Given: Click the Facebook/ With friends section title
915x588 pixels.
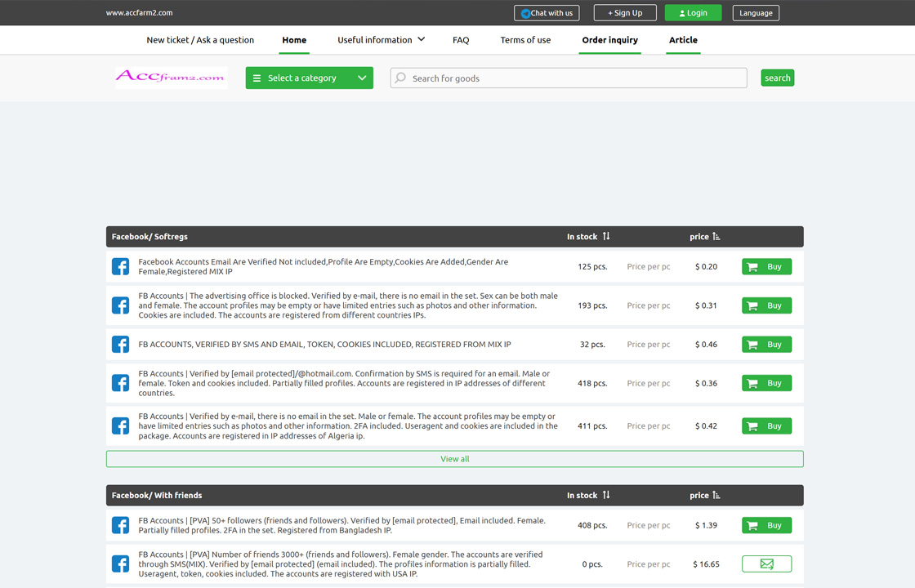Looking at the screenshot, I should [x=156, y=495].
